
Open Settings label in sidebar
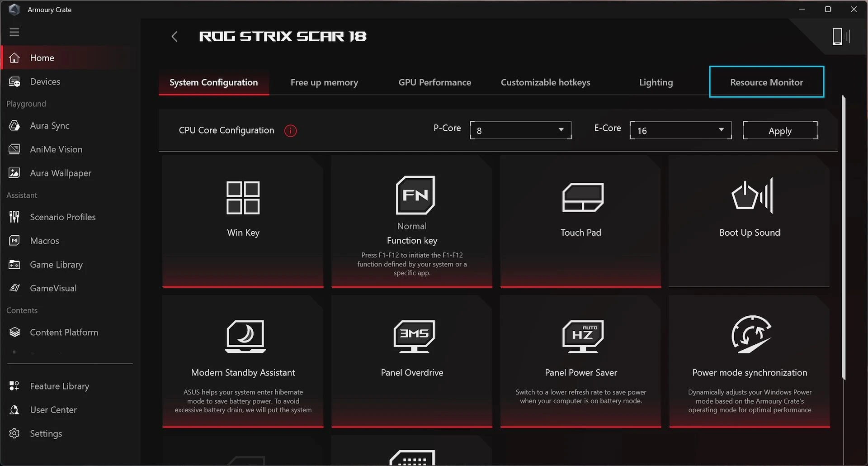click(x=46, y=433)
